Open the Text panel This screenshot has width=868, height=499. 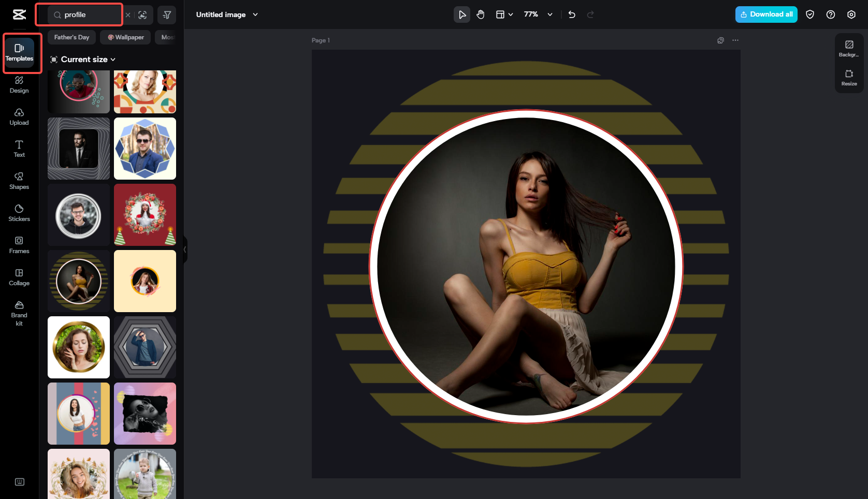point(19,149)
